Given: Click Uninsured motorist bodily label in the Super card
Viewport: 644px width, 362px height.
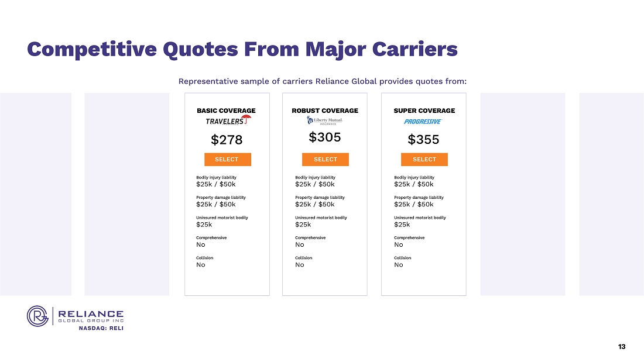Looking at the screenshot, I should click(x=420, y=218).
